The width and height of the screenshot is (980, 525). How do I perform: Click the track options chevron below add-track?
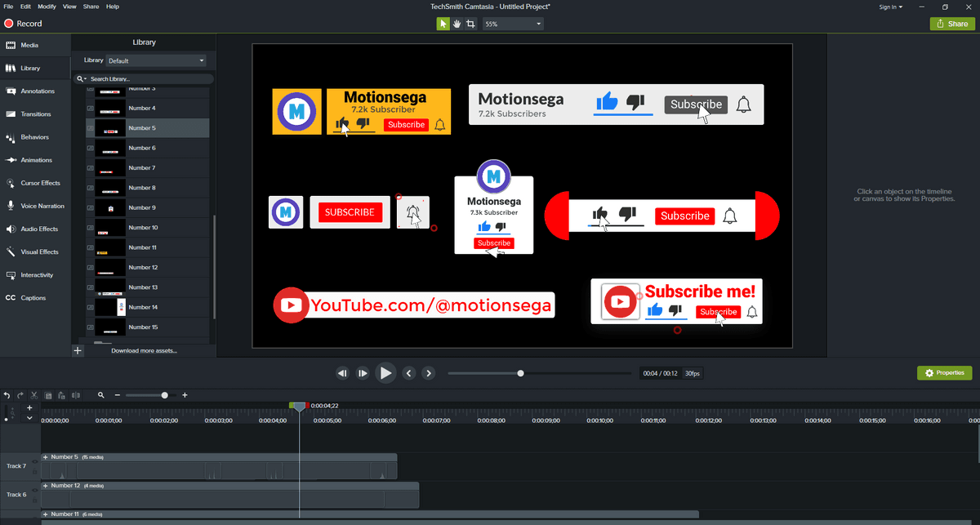[x=29, y=418]
